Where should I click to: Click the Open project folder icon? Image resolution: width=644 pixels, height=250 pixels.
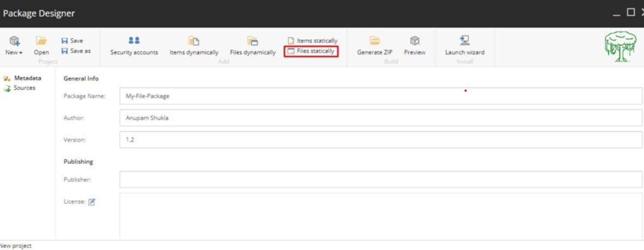(x=41, y=41)
